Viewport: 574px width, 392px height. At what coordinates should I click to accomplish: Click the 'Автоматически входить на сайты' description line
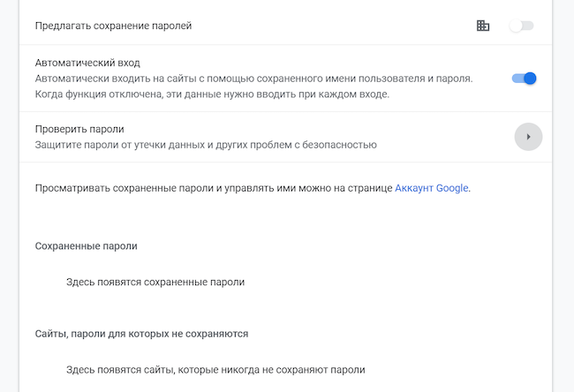click(253, 79)
